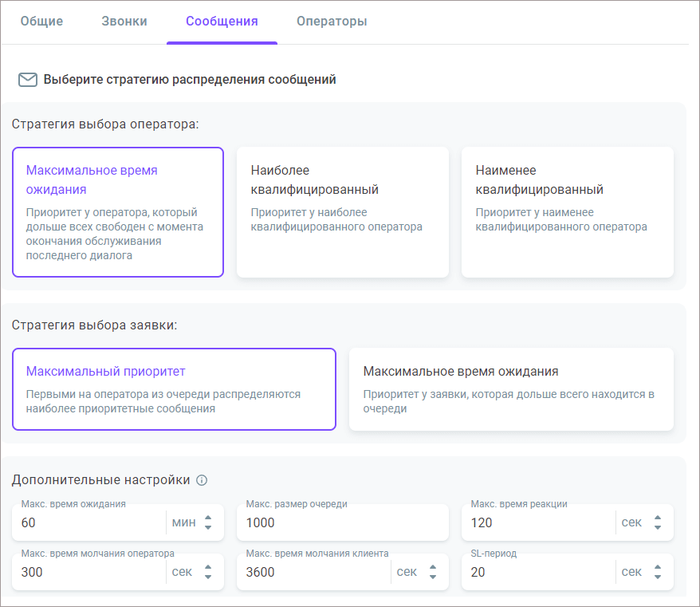Image resolution: width=700 pixels, height=607 pixels.
Task: Click the envelope icon beside strategy heading
Action: click(28, 80)
